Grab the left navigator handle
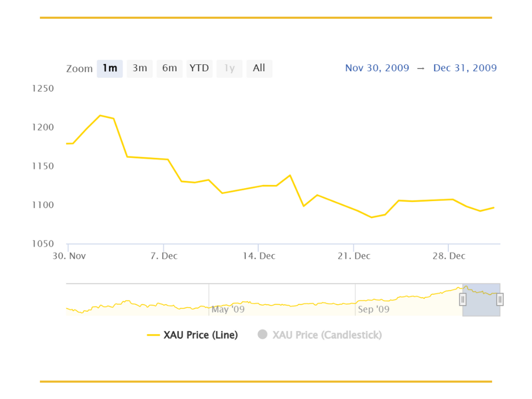Image resolution: width=532 pixels, height=399 pixels. (x=462, y=300)
